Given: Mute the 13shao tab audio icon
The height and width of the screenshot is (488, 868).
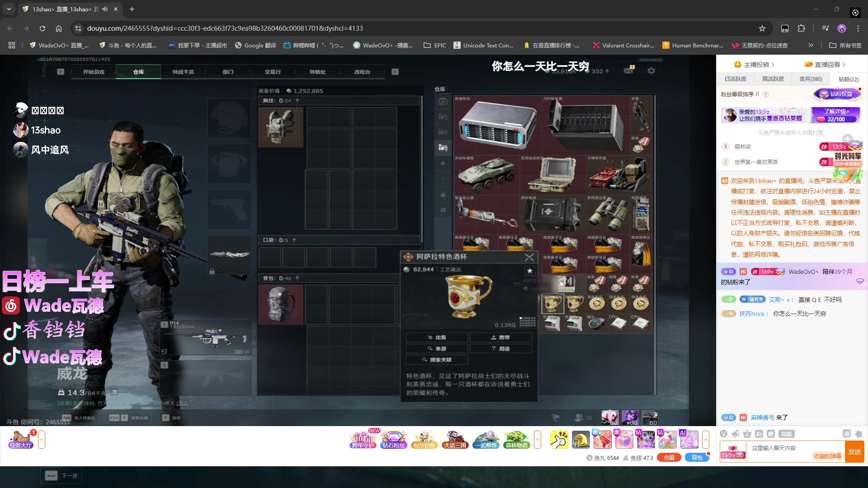Looking at the screenshot, I should [x=105, y=9].
